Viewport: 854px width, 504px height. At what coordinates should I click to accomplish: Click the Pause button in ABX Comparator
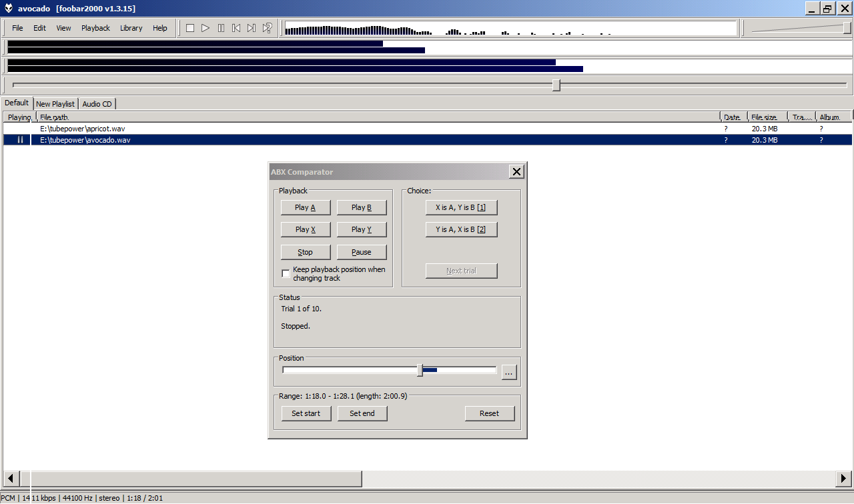point(362,252)
